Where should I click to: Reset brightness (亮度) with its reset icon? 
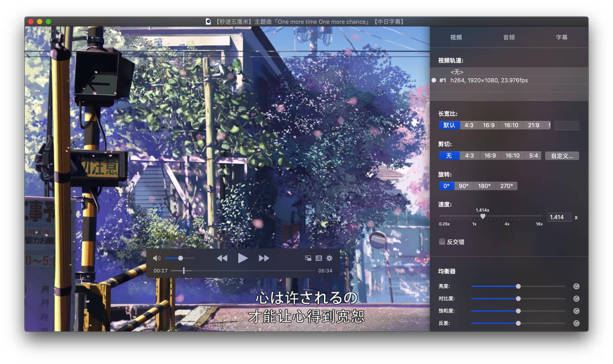576,286
